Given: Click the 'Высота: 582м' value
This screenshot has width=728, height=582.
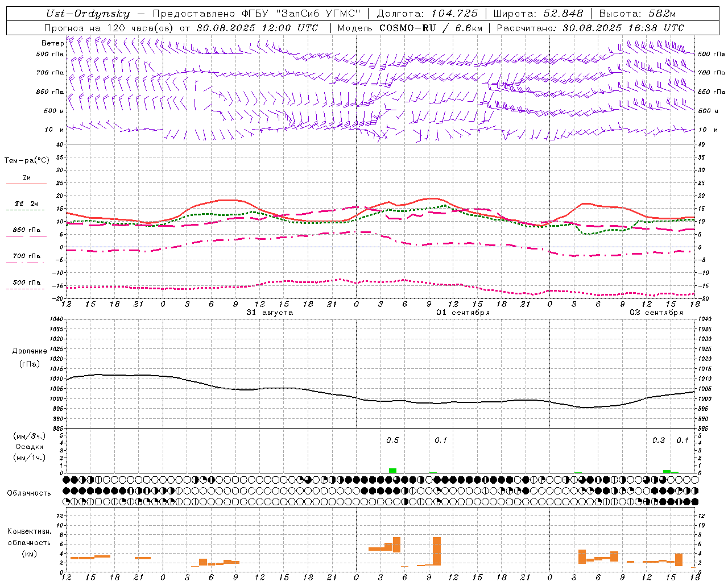Looking at the screenshot, I should click(x=638, y=14).
